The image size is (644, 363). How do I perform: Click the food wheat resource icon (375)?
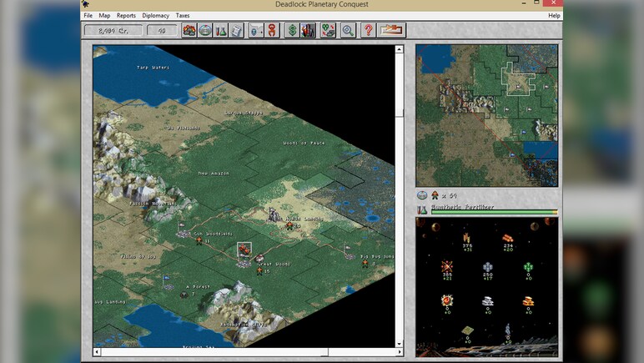[467, 238]
